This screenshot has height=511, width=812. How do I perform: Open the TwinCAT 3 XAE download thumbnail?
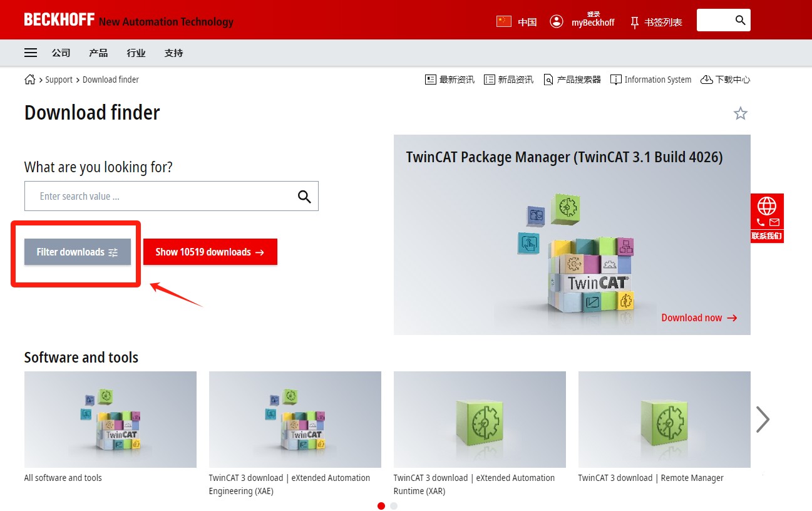pyautogui.click(x=295, y=420)
